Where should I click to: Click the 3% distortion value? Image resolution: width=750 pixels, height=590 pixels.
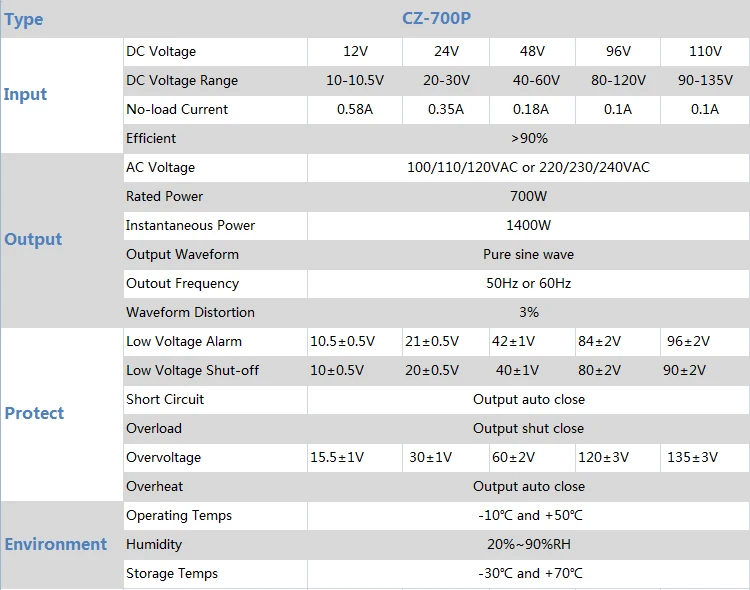click(x=529, y=312)
